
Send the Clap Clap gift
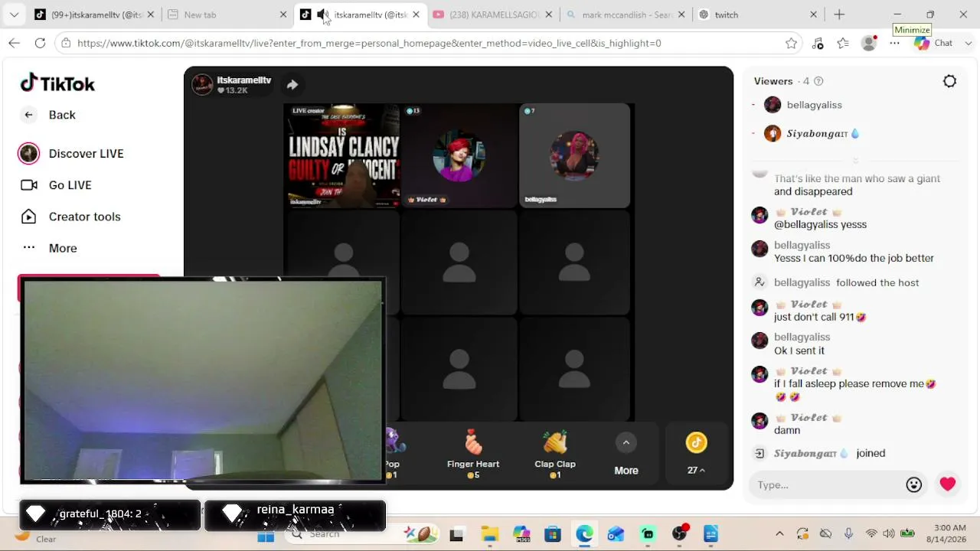coord(555,454)
